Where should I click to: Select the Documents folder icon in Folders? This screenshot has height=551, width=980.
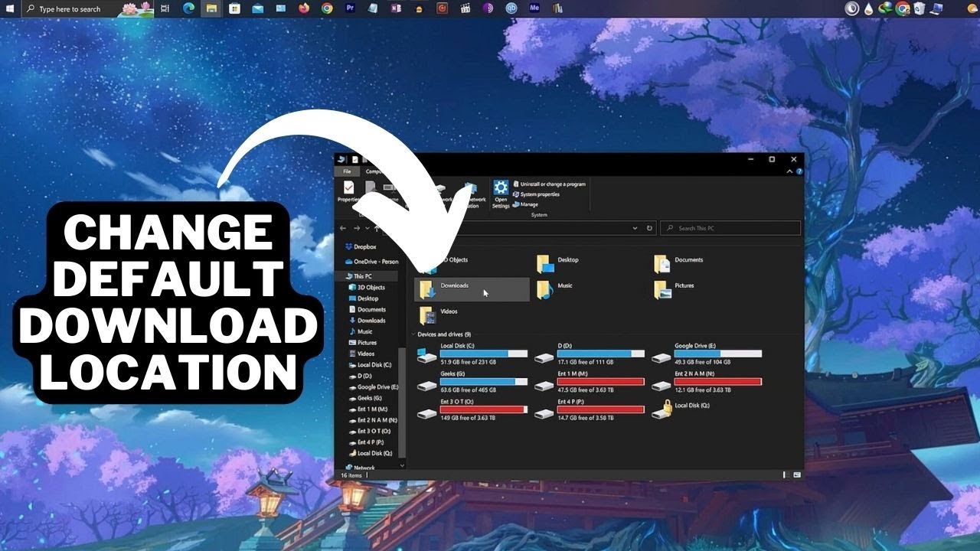[x=661, y=264]
